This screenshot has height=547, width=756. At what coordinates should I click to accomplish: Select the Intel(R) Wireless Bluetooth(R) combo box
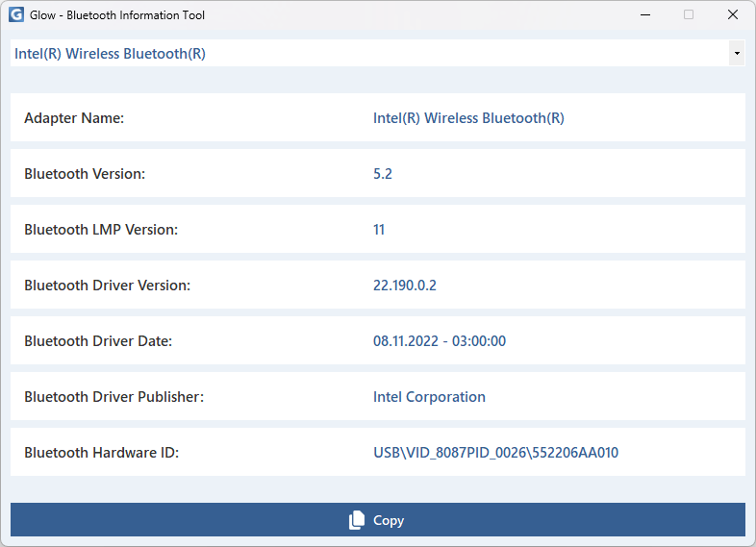click(x=377, y=53)
